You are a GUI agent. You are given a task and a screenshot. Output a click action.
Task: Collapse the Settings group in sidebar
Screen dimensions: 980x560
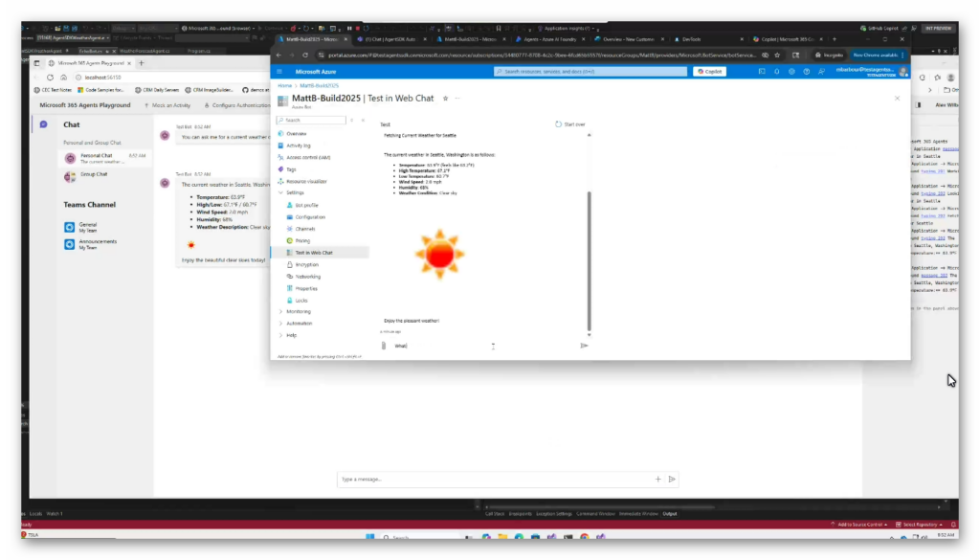(x=280, y=192)
